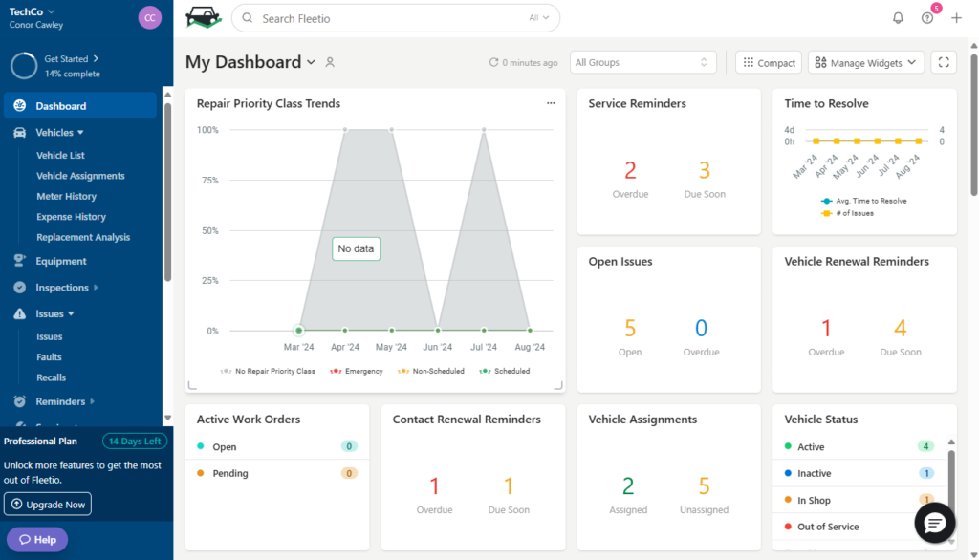
Task: Enter fullscreen mode via the expand icon
Action: click(x=944, y=61)
